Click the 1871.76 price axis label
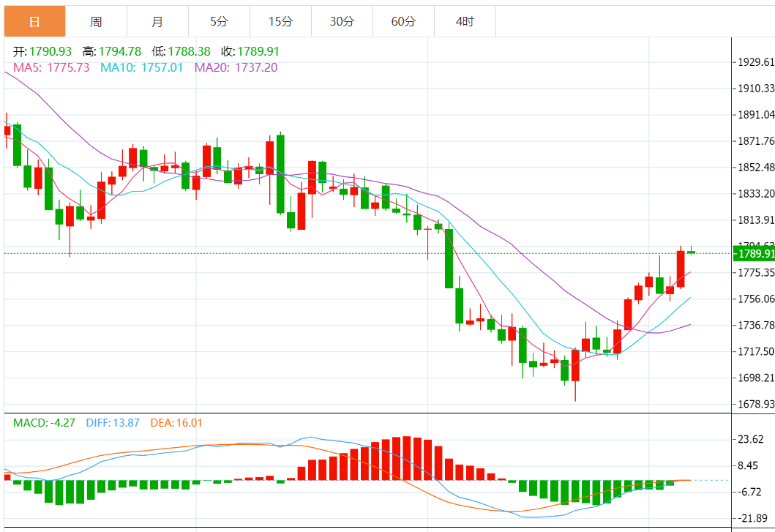This screenshot has height=532, width=775. pyautogui.click(x=756, y=141)
